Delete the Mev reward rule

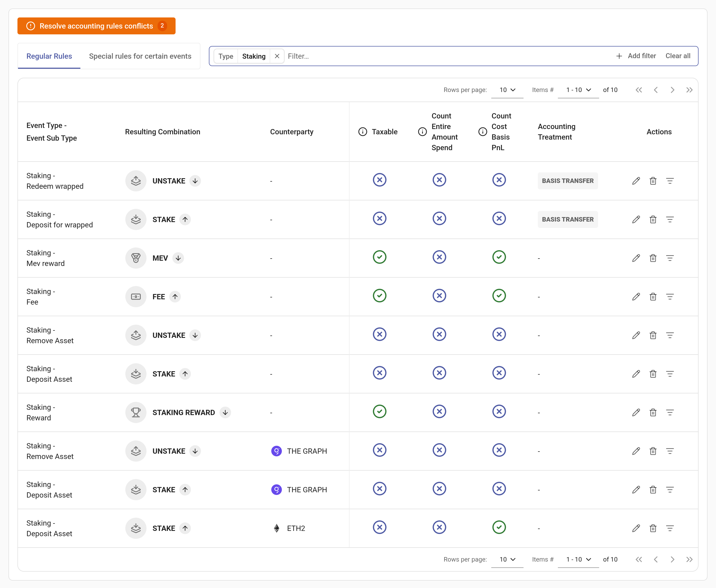[x=653, y=258]
